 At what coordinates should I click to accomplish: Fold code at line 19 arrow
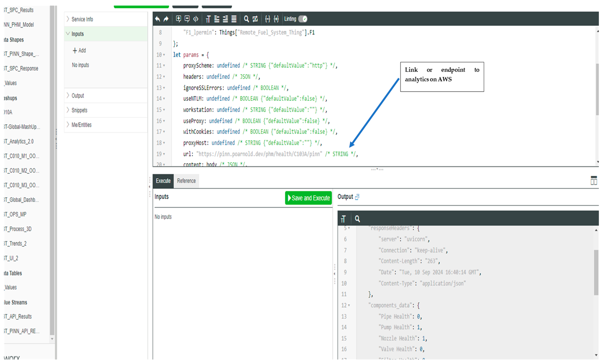164,154
